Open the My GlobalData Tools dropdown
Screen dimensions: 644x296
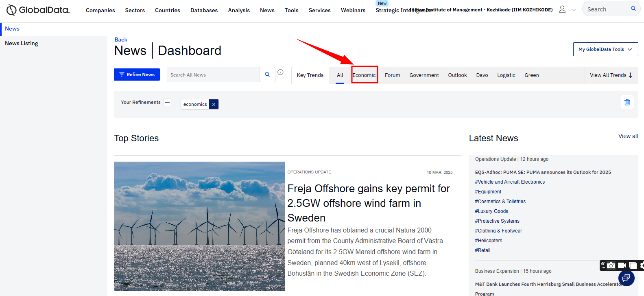click(605, 49)
